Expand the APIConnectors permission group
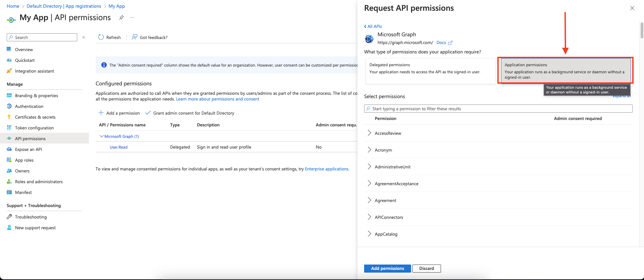Image resolution: width=644 pixels, height=280 pixels. [x=369, y=217]
